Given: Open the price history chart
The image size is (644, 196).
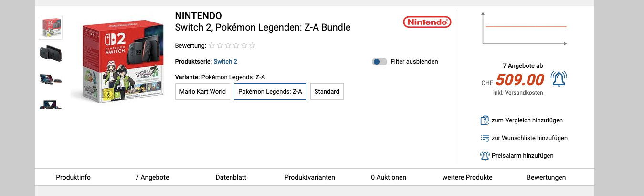Looking at the screenshot, I should 524,30.
